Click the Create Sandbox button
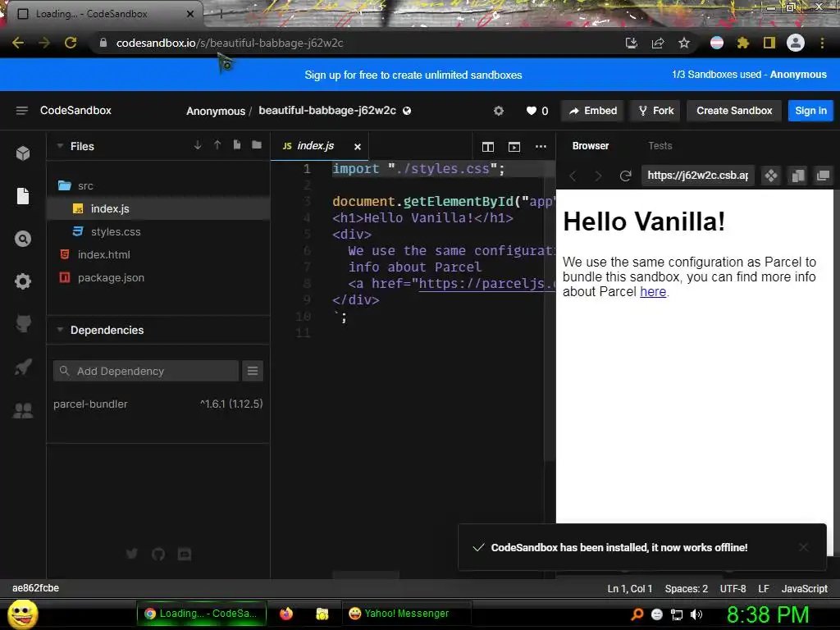 [x=734, y=111]
